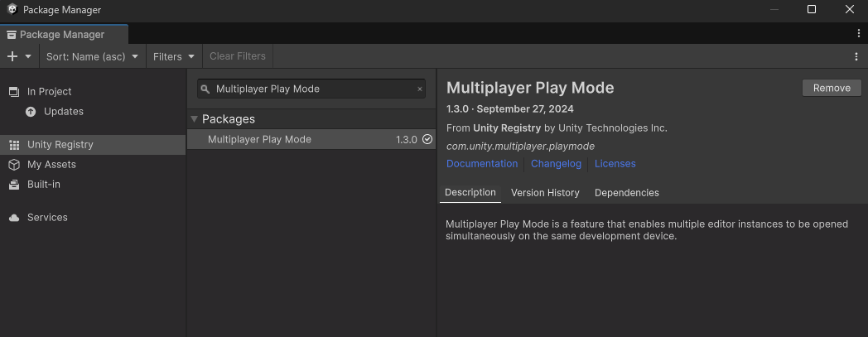Open the add package plus dropdown
The height and width of the screenshot is (337, 868).
click(x=19, y=56)
